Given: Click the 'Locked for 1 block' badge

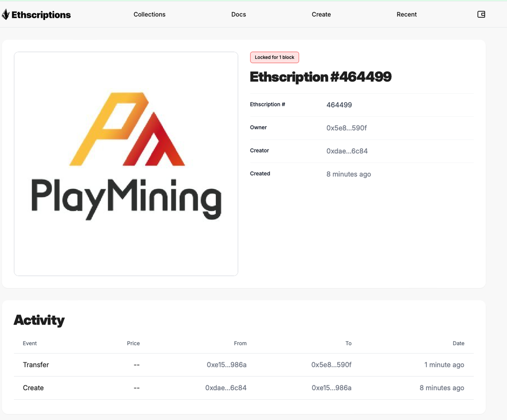Looking at the screenshot, I should tap(274, 57).
